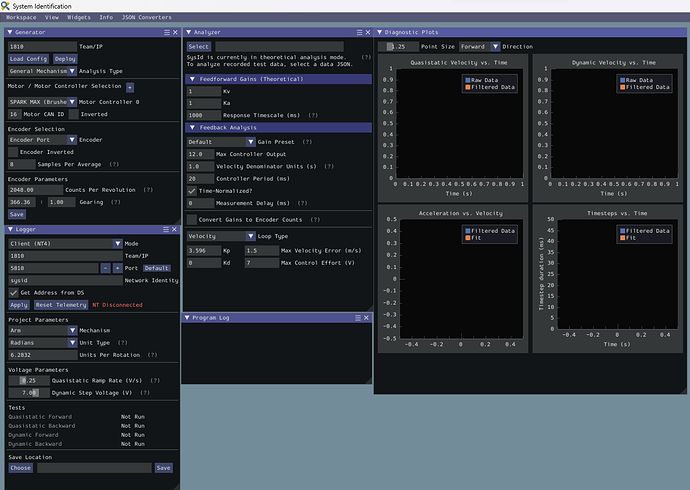Show help for Gearing
The width and height of the screenshot is (690, 490).
tap(116, 202)
